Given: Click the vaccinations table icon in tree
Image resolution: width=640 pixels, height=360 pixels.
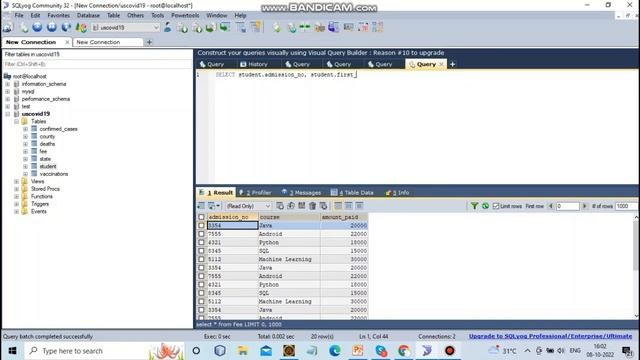Looking at the screenshot, I should coord(34,174).
